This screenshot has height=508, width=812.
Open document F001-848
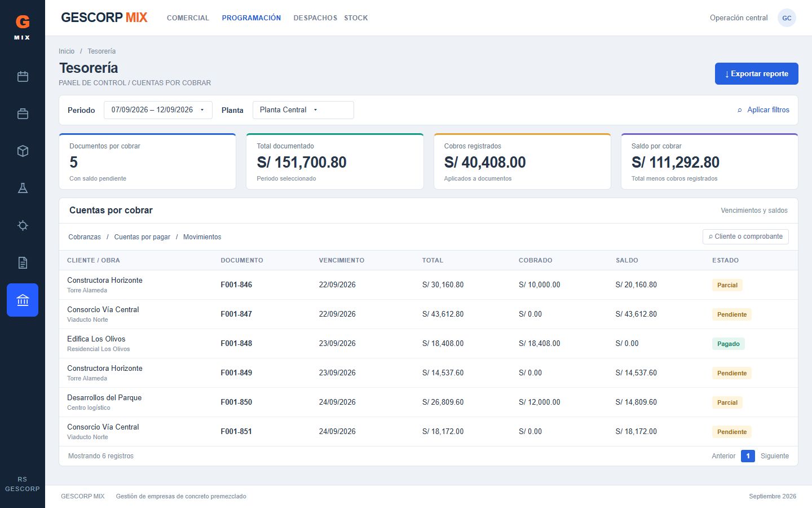point(236,344)
